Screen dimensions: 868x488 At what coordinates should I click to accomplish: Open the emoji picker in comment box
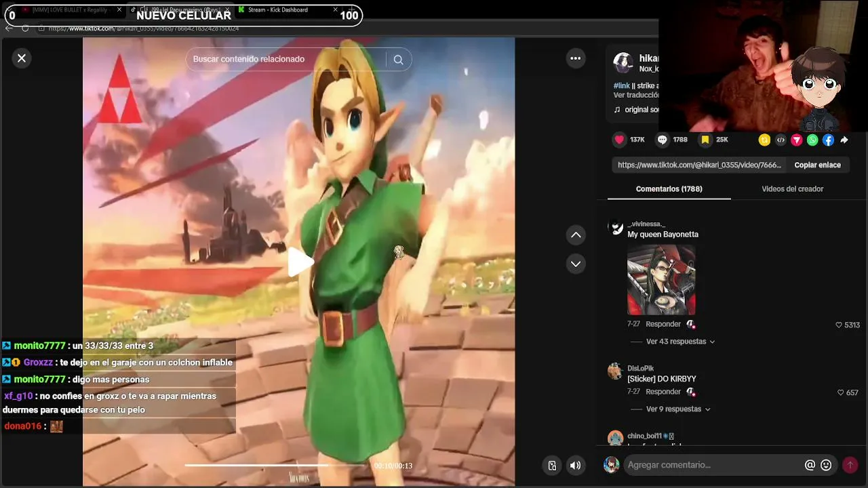pos(826,465)
